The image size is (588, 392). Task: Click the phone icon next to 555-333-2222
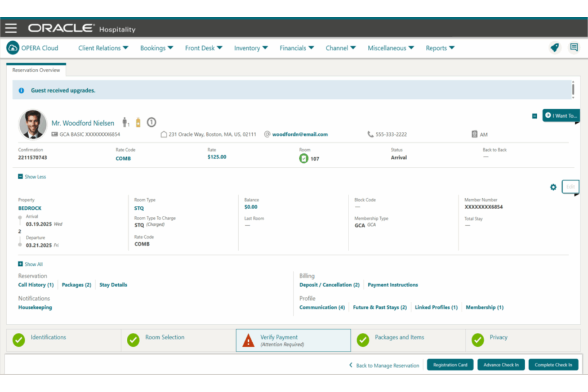tap(370, 134)
